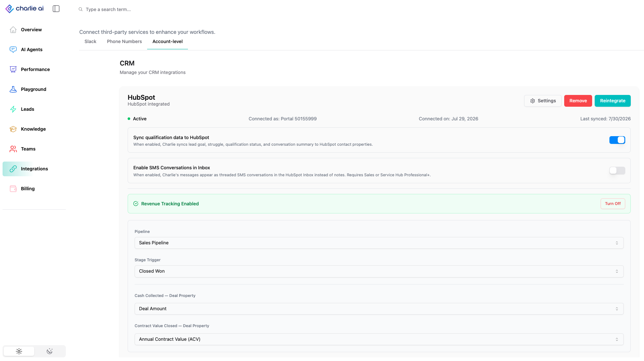Screen dimensions: 644x361
Task: Enable SMS Conversations in Inbox toggle
Action: tap(617, 171)
